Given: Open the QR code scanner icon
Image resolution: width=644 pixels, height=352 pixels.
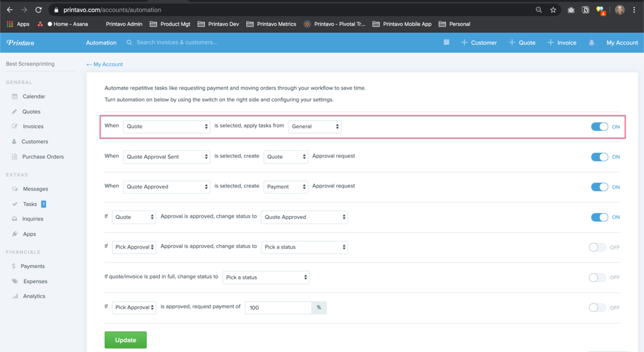Looking at the screenshot, I should (x=446, y=42).
